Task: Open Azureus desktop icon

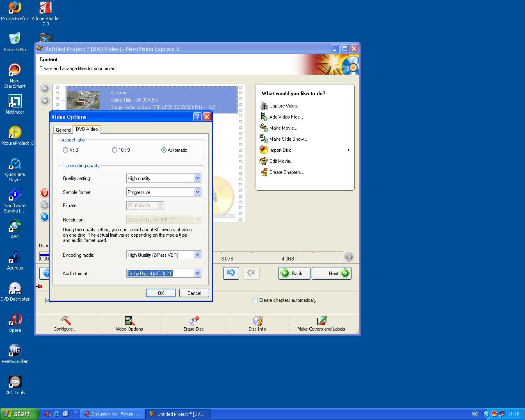Action: click(x=15, y=260)
